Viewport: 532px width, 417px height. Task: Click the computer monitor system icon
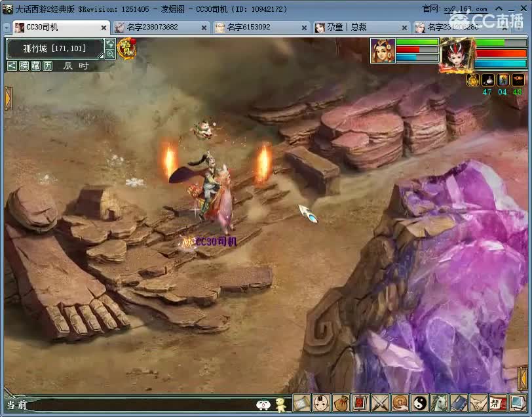(518, 403)
